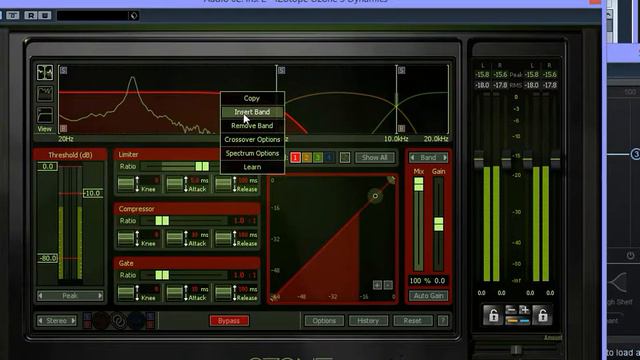Select blue band 4 button
This screenshot has width=640, height=360.
pyautogui.click(x=329, y=158)
